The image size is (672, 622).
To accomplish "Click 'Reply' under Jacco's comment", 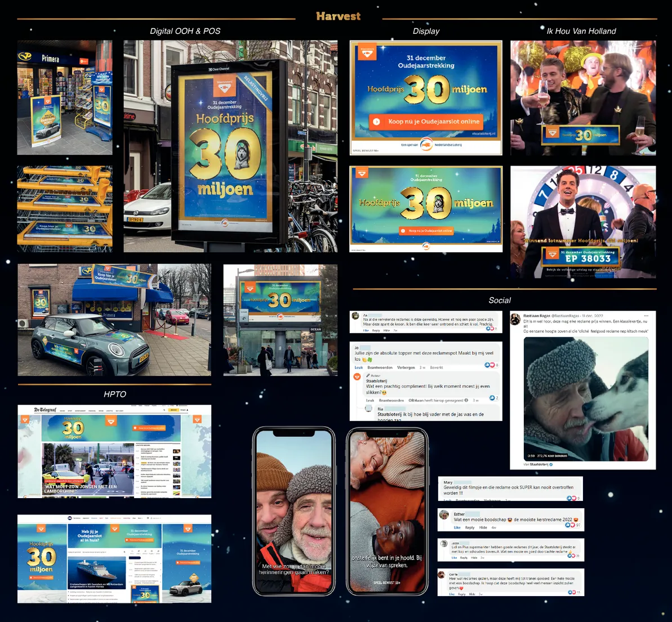I will [464, 558].
